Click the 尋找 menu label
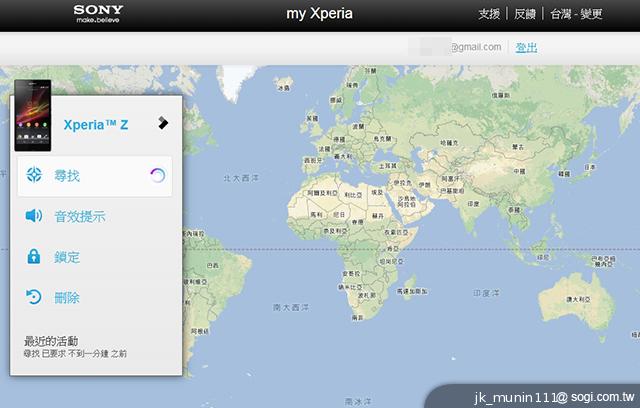The height and width of the screenshot is (408, 640). [68, 176]
